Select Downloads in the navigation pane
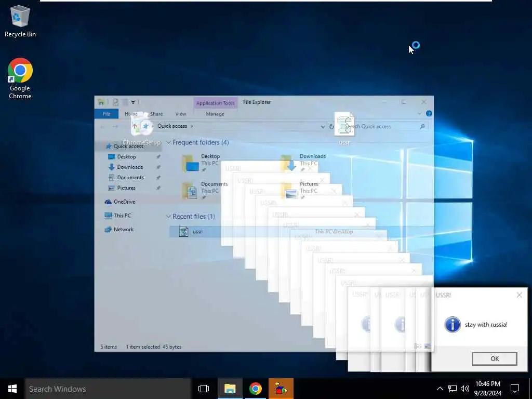 129,167
